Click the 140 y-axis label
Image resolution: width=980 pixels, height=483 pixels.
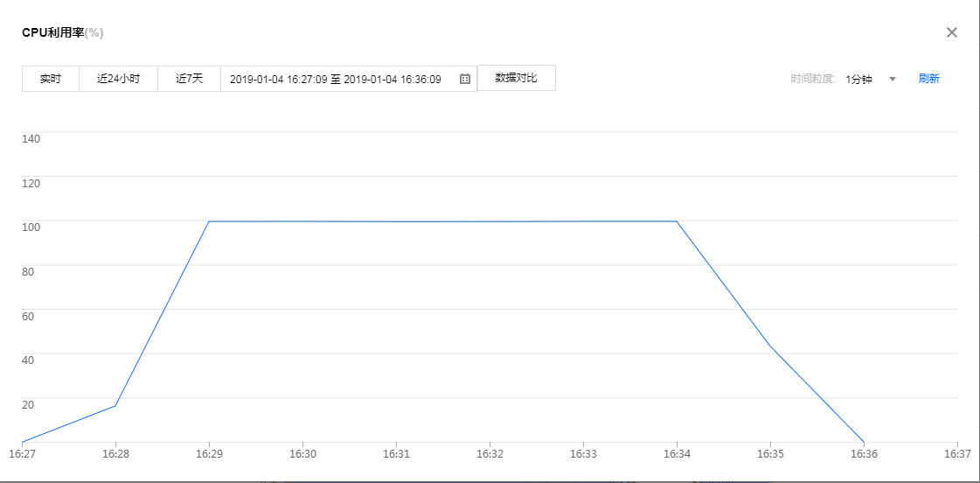click(31, 138)
